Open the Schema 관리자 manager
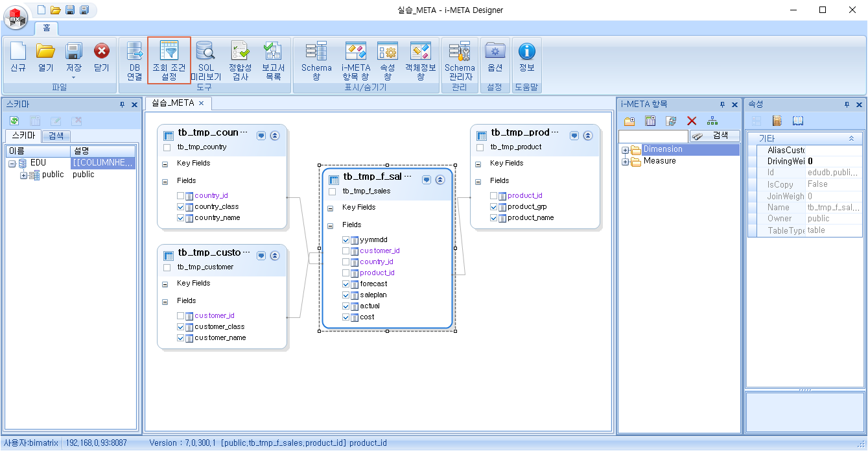The width and height of the screenshot is (868, 451). pos(460,60)
